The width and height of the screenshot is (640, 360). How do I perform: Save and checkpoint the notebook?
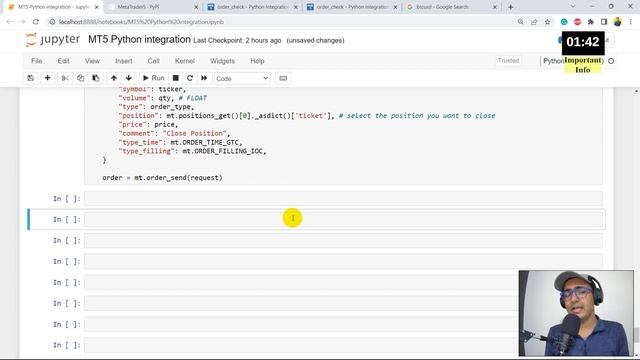tap(31, 78)
